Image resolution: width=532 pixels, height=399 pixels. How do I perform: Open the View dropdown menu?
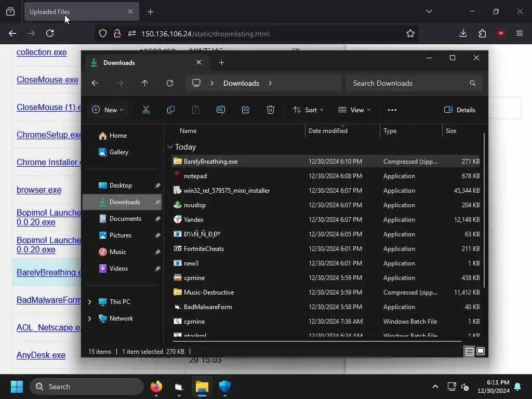[x=354, y=110]
